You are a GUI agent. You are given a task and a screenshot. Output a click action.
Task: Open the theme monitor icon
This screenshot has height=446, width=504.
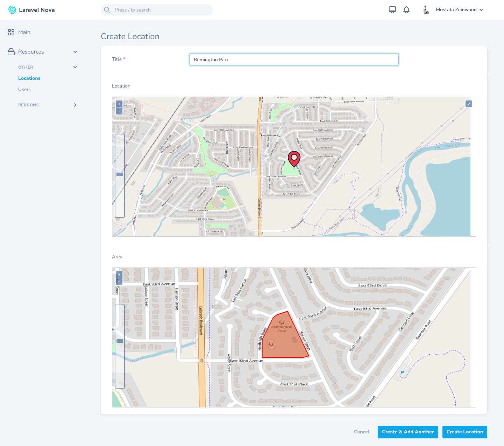click(392, 10)
